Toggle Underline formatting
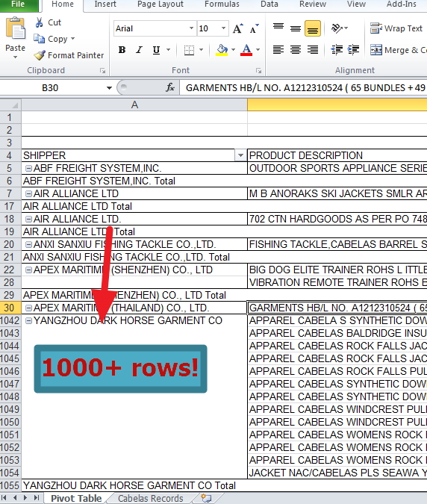427x504 pixels. point(156,50)
